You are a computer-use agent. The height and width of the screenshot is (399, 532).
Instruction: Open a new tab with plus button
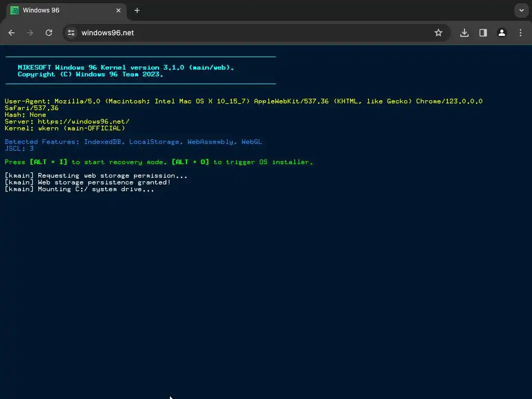(x=137, y=10)
